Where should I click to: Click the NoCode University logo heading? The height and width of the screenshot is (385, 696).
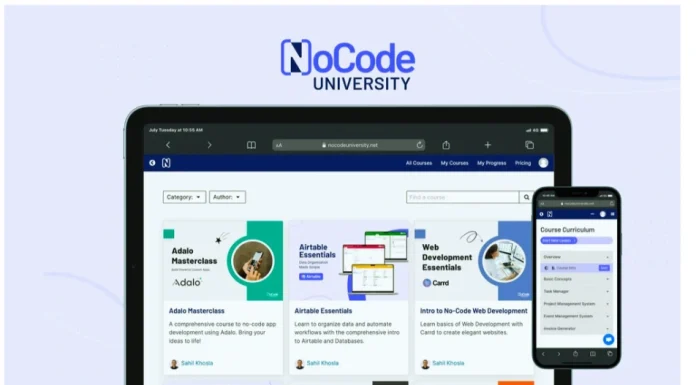pos(348,65)
